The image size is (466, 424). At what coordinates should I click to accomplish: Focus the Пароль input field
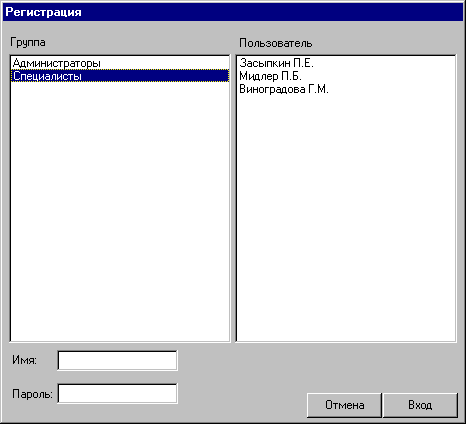coord(117,394)
